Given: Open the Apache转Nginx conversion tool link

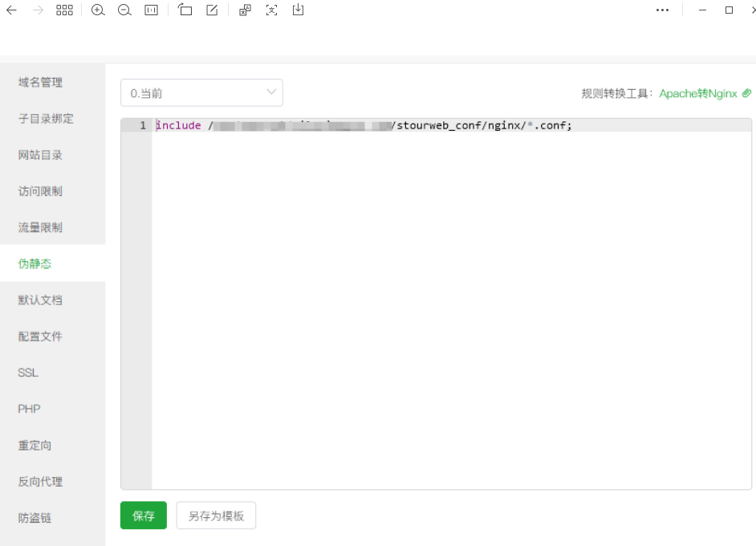Looking at the screenshot, I should [704, 93].
